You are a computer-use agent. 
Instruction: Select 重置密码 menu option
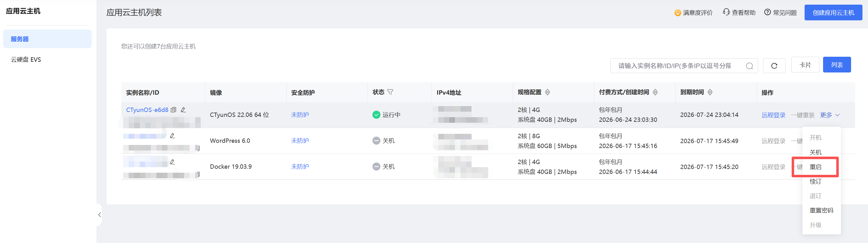point(821,211)
